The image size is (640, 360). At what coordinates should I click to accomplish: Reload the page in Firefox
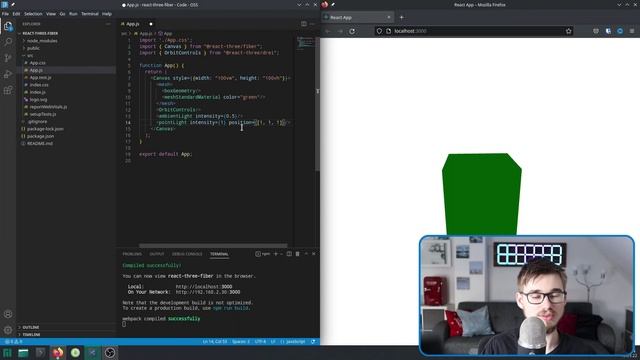tap(352, 31)
